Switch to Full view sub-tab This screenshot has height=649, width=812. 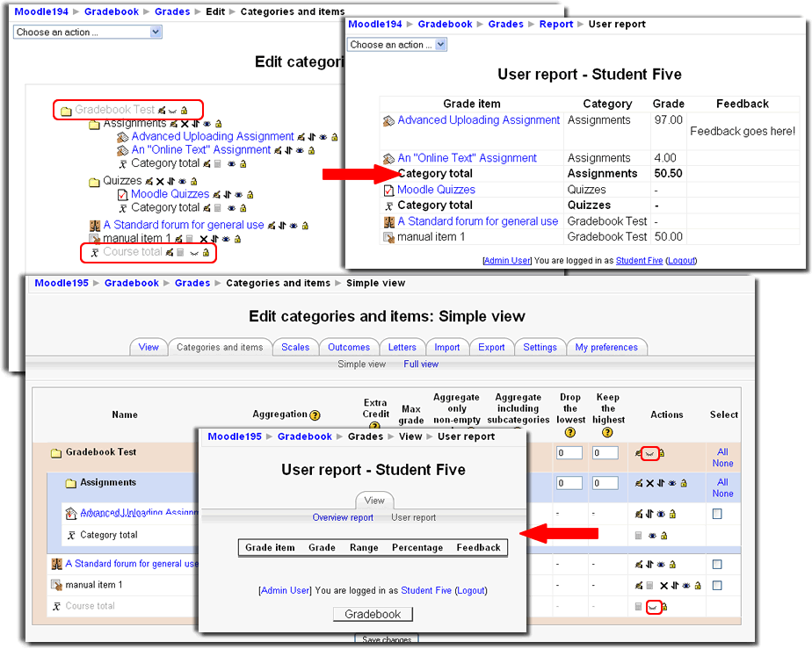(x=421, y=364)
